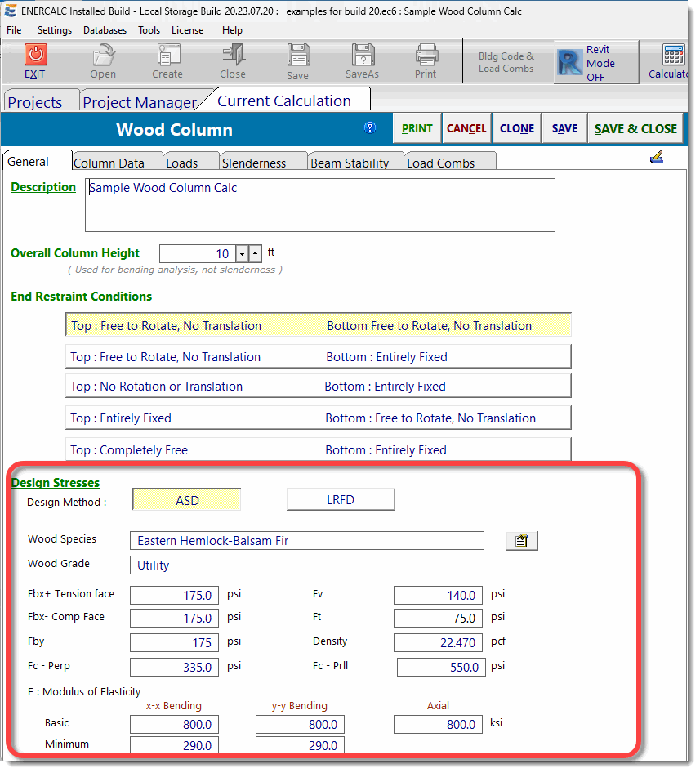Click the help question mark icon

369,128
